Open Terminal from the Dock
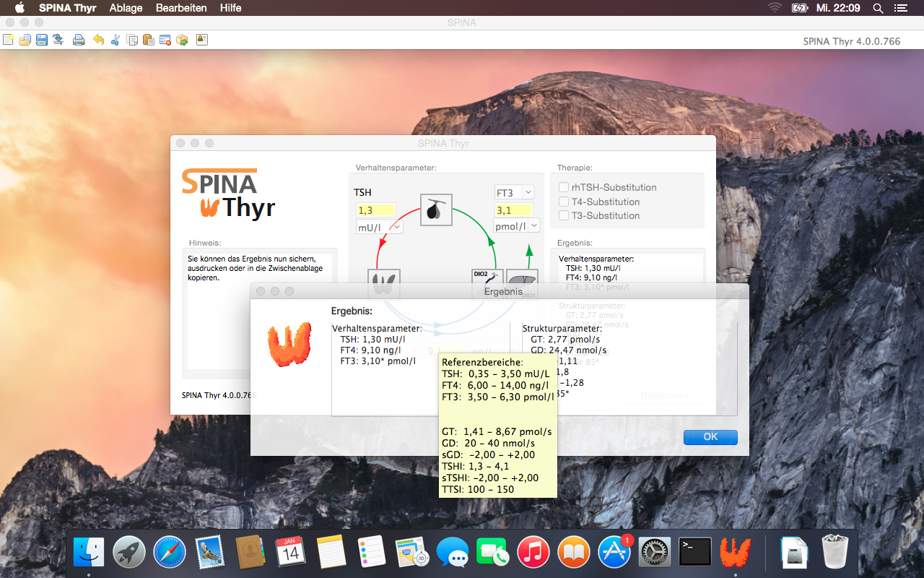The width and height of the screenshot is (924, 578). point(695,553)
